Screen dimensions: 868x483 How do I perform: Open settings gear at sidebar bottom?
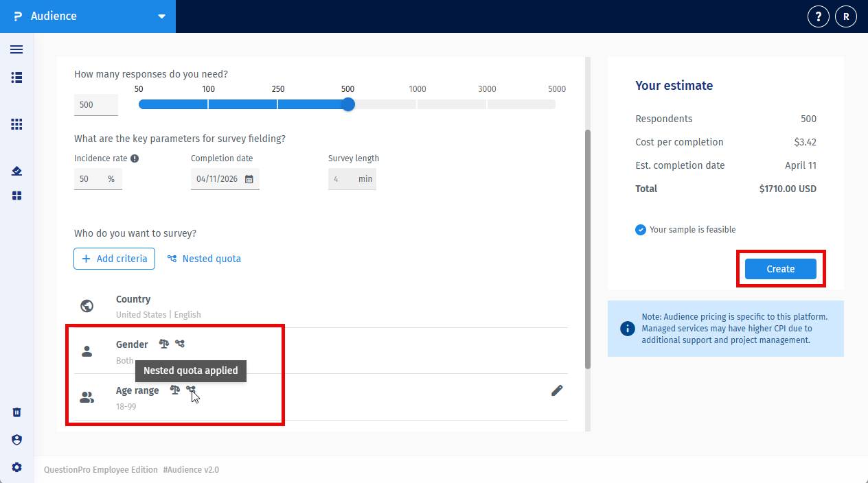click(x=16, y=467)
